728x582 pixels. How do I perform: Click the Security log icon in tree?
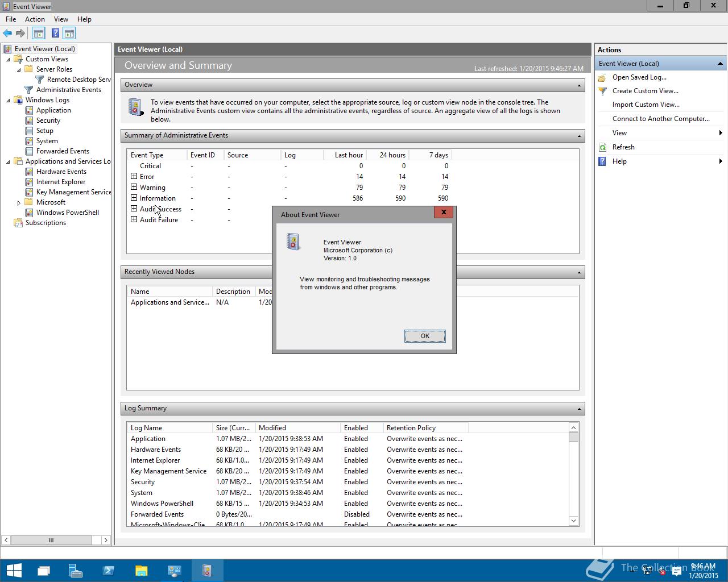[29, 120]
